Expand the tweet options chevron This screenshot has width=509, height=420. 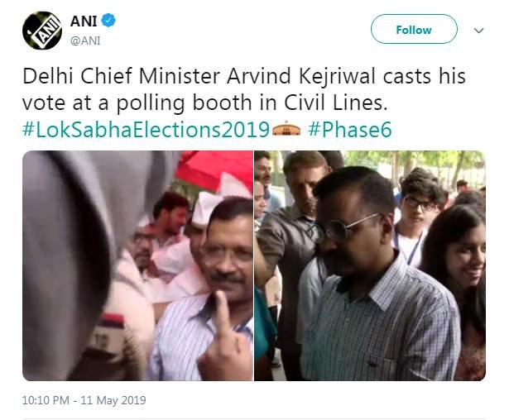(x=478, y=30)
